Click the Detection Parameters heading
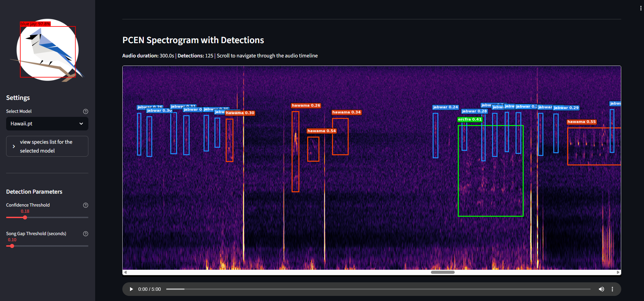Screen dimensions: 644x301 coord(34,192)
